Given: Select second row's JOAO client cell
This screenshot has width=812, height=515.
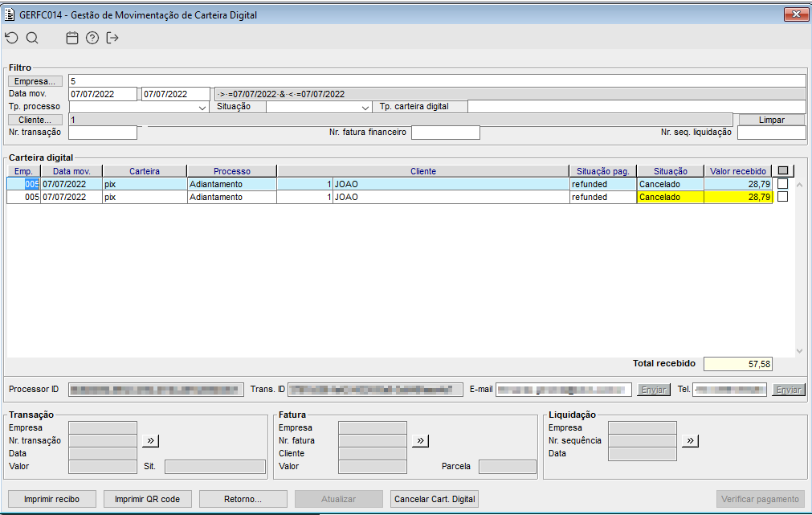Looking at the screenshot, I should [451, 197].
